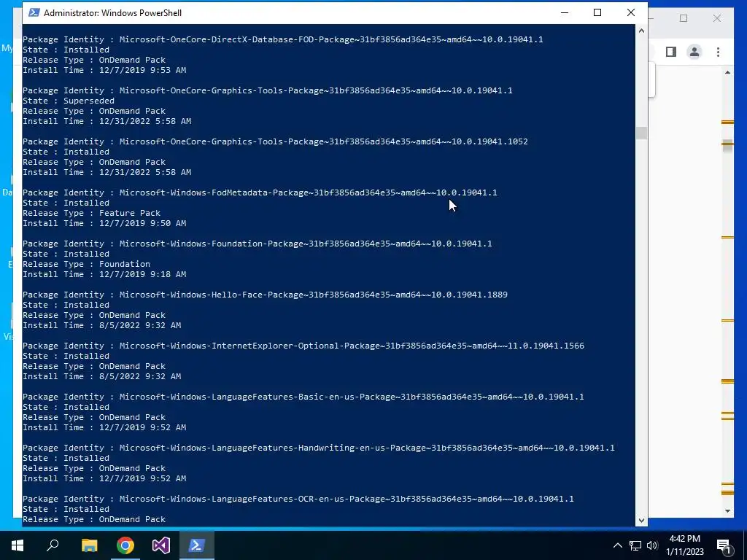
Task: Open the Chrome three-dot menu
Action: tap(718, 52)
